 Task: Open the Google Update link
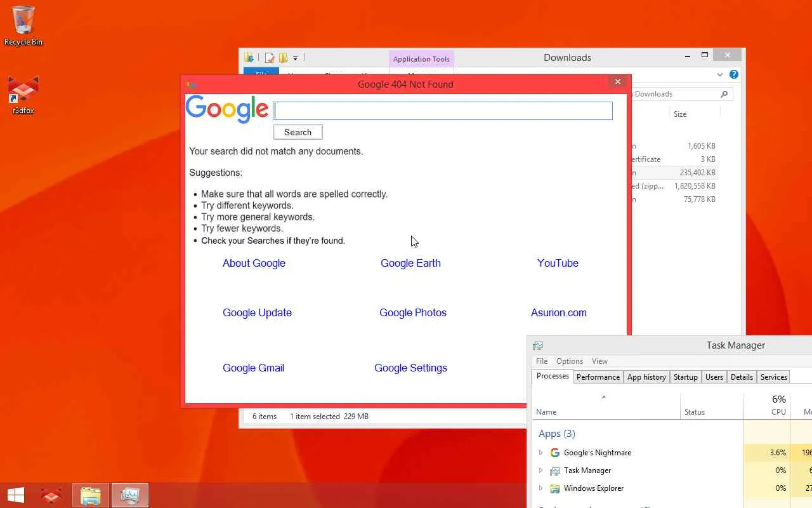point(257,312)
